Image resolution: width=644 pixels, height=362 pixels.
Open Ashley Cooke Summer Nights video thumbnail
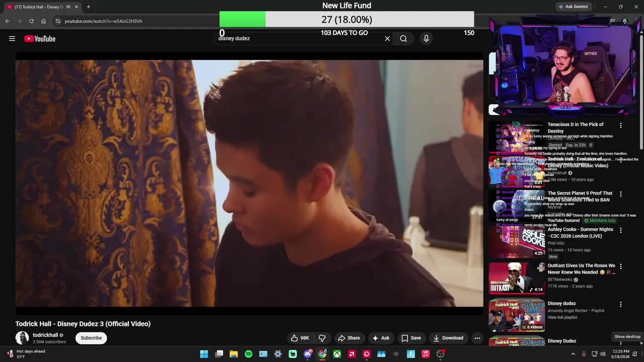pos(517,242)
